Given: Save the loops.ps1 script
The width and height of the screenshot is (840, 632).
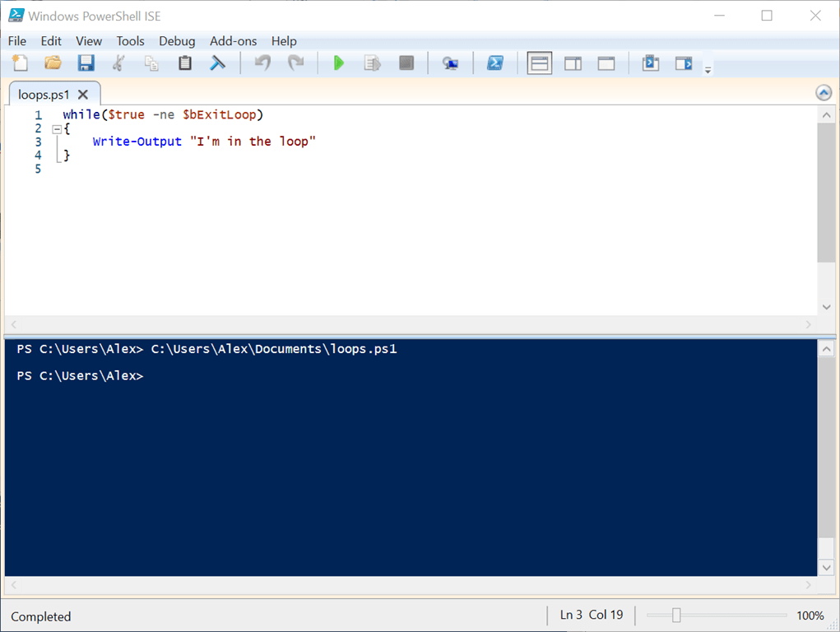Looking at the screenshot, I should [86, 63].
